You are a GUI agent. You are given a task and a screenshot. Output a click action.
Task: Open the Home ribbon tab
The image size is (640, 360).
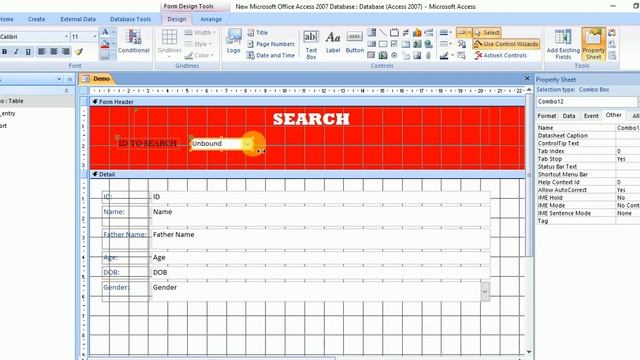pyautogui.click(x=7, y=19)
